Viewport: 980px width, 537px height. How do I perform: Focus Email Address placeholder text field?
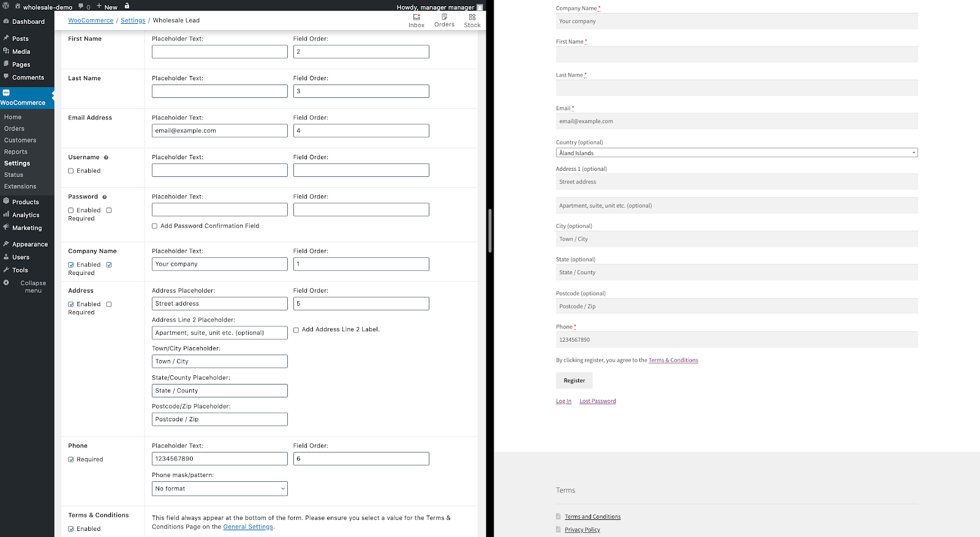(220, 130)
